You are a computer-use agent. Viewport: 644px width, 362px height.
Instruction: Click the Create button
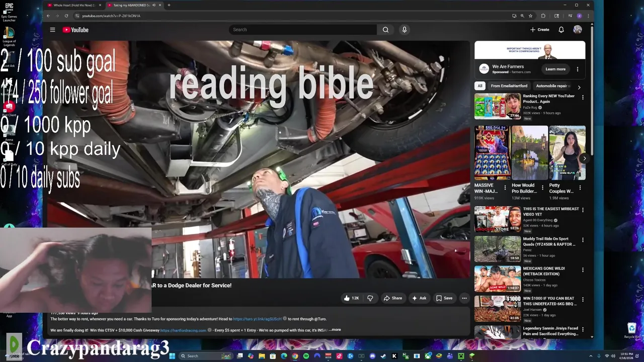(x=539, y=30)
